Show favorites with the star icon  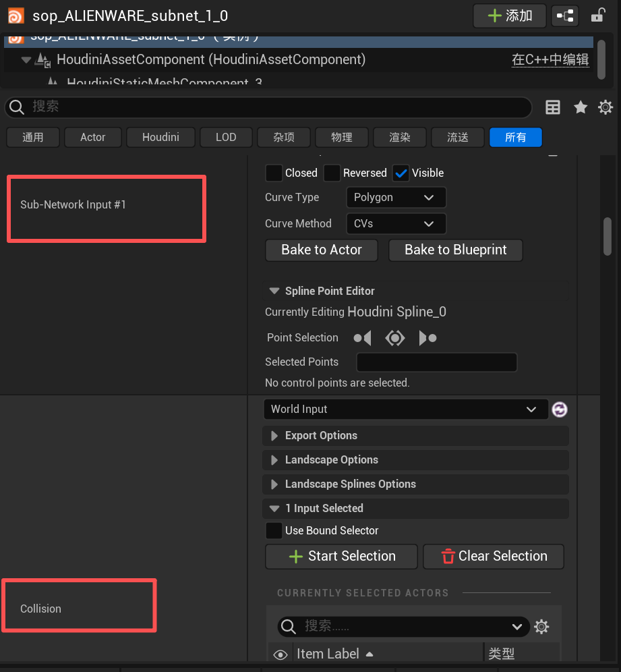581,107
